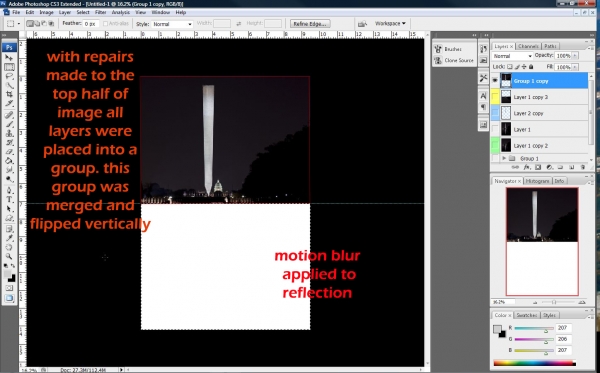Click the Navigator zoom slider
The image size is (600, 373).
click(x=554, y=302)
